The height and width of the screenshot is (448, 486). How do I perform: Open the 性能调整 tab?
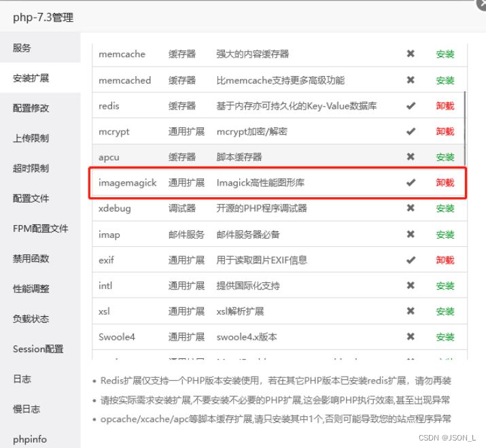click(40, 289)
